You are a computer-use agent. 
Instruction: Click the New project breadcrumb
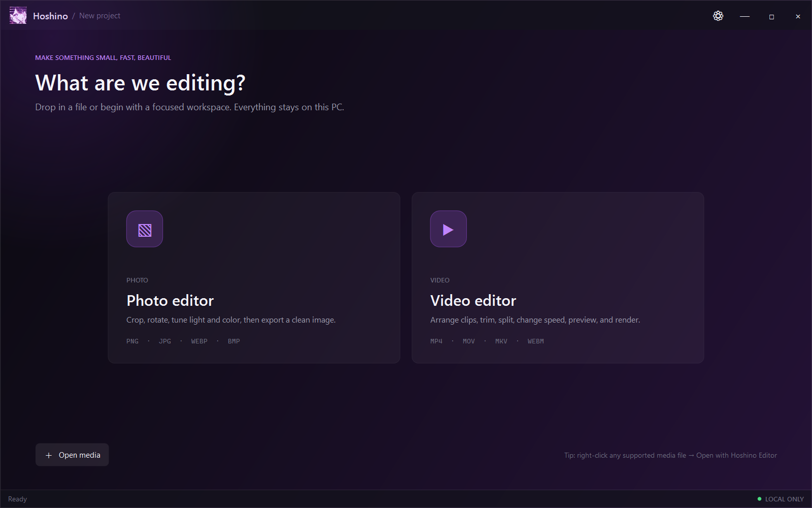tap(99, 16)
